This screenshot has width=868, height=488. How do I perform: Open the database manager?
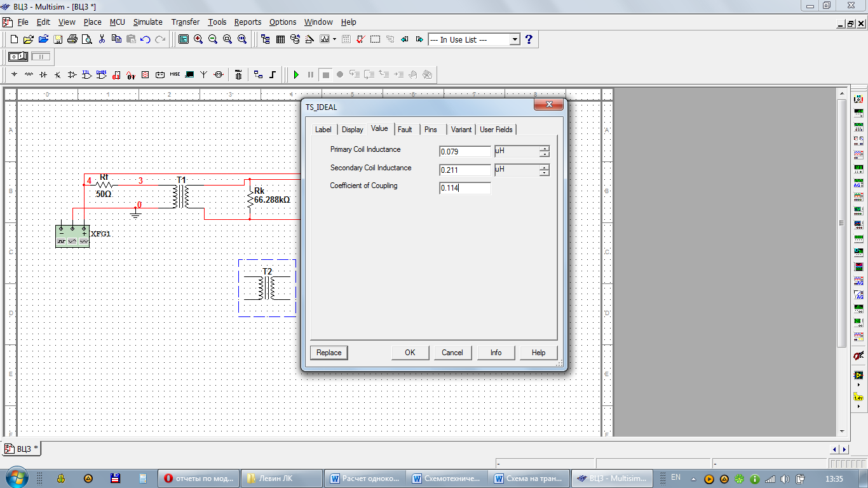(x=295, y=39)
